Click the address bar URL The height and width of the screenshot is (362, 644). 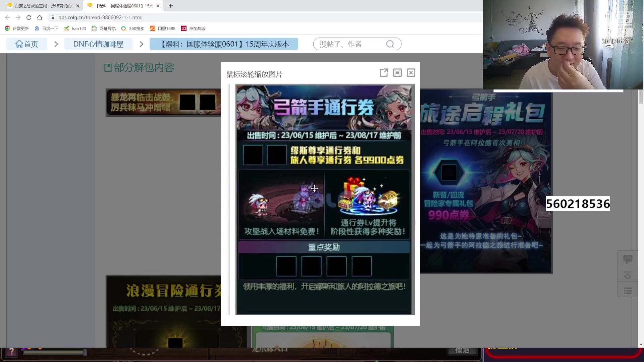101,17
